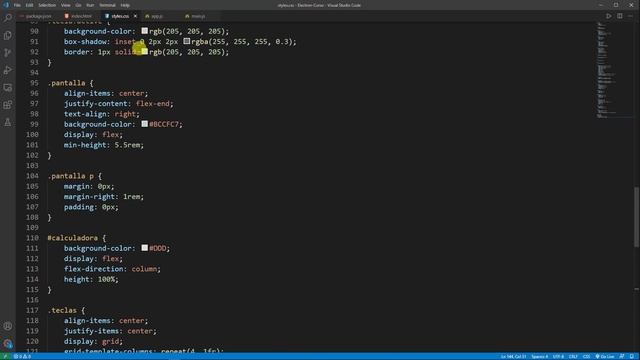Viewport: 640px width, 360px height.
Task: Switch to the package.json tab
Action: [38, 16]
